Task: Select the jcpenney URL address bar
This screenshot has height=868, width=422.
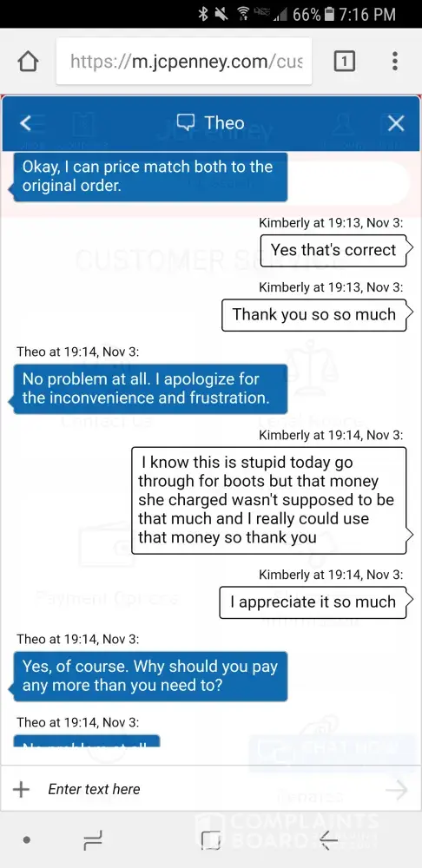Action: pyautogui.click(x=184, y=62)
